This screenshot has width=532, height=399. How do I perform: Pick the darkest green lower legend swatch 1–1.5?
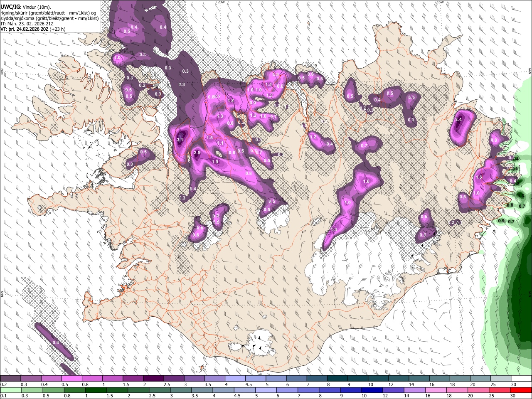[96, 390]
